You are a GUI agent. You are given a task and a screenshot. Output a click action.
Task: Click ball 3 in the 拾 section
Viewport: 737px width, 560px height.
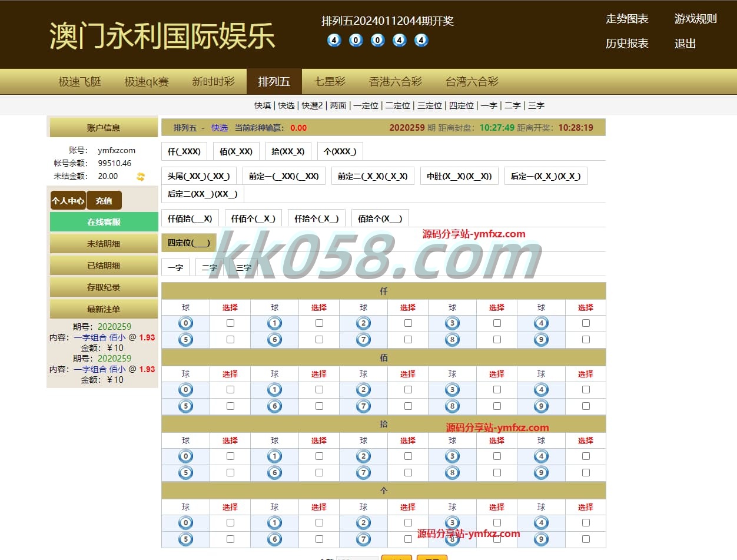coord(452,456)
